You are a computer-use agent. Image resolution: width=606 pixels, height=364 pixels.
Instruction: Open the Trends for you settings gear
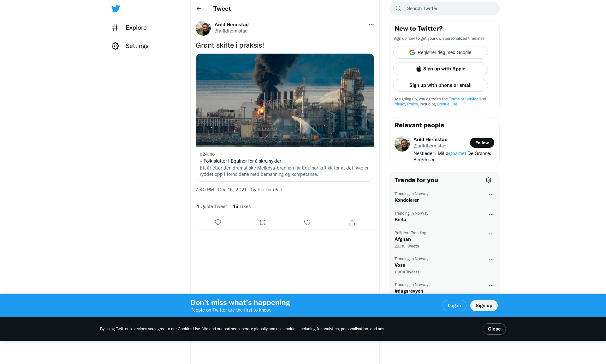coord(489,180)
